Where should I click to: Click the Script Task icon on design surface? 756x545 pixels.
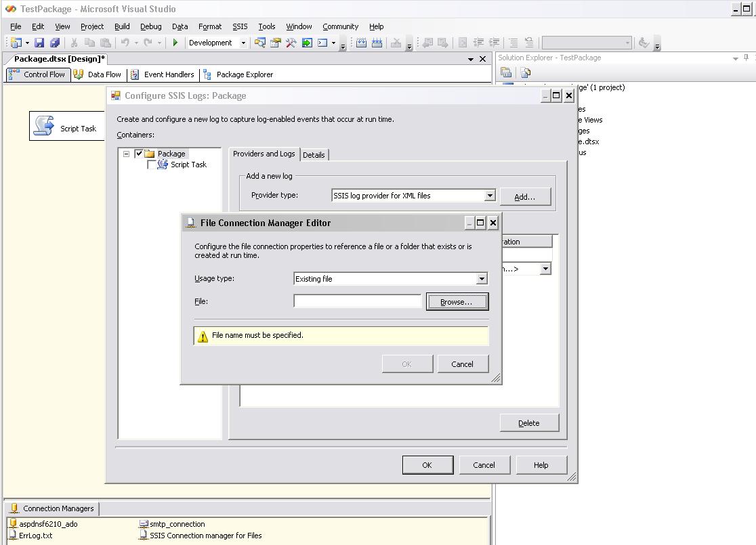point(45,127)
